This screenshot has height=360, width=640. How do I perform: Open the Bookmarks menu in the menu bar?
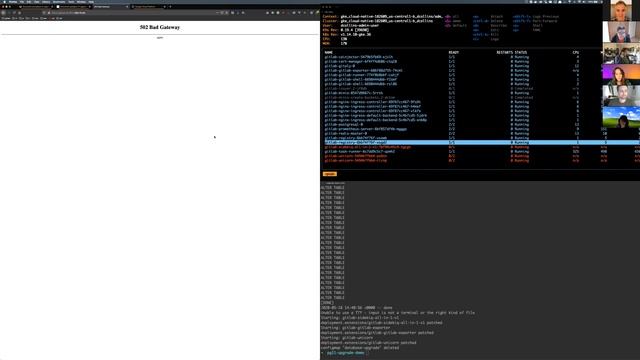(x=59, y=2)
